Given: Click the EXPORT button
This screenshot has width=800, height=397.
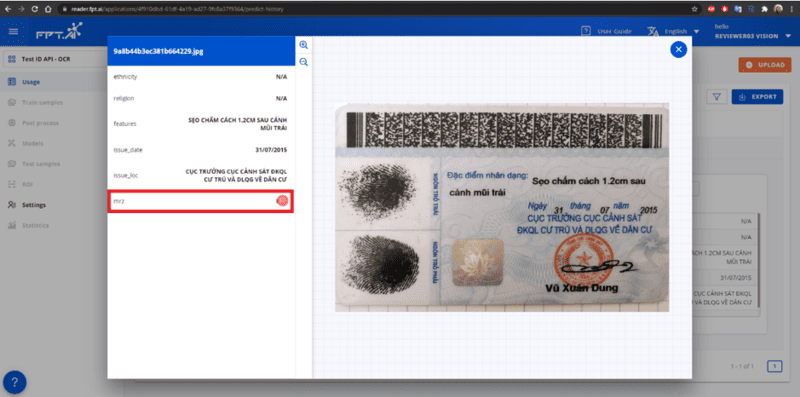Looking at the screenshot, I should pyautogui.click(x=757, y=96).
